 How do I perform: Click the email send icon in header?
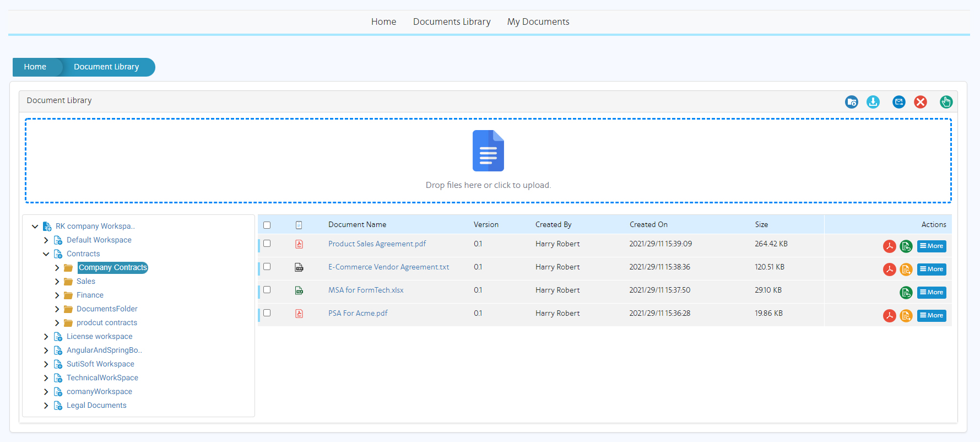[898, 102]
